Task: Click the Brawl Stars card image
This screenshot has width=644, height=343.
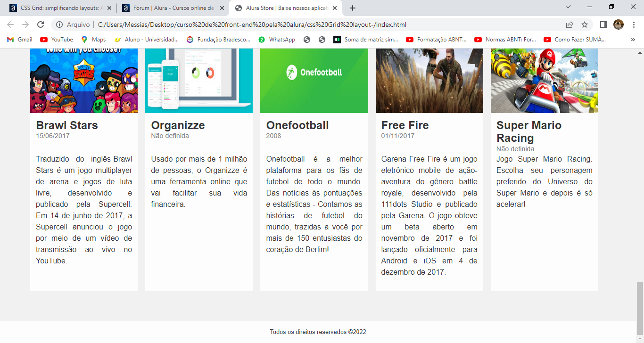Action: (84, 81)
